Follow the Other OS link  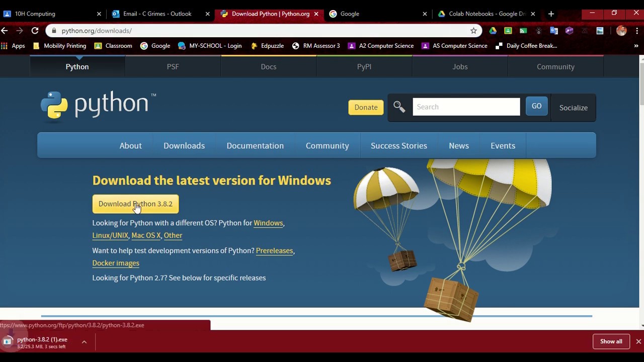pos(173,235)
